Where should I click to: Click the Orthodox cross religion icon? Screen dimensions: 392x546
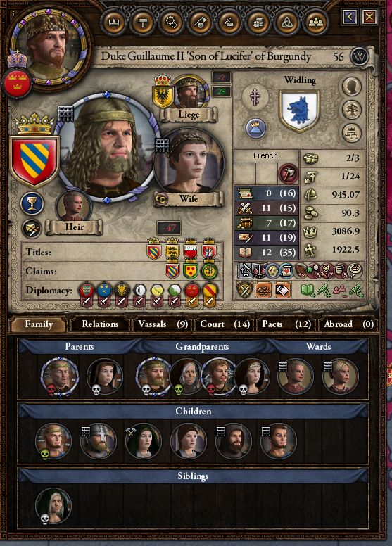point(256,96)
